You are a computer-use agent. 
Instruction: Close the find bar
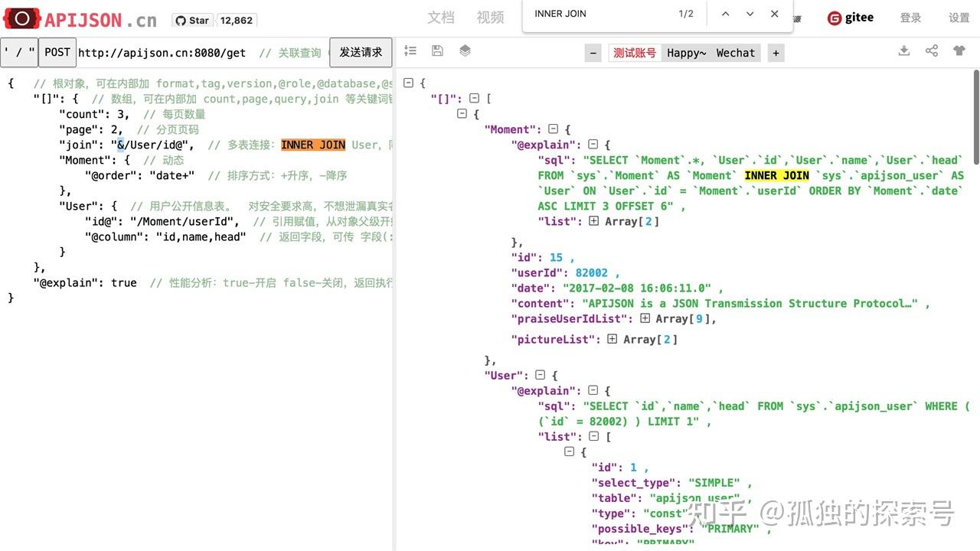coord(774,14)
